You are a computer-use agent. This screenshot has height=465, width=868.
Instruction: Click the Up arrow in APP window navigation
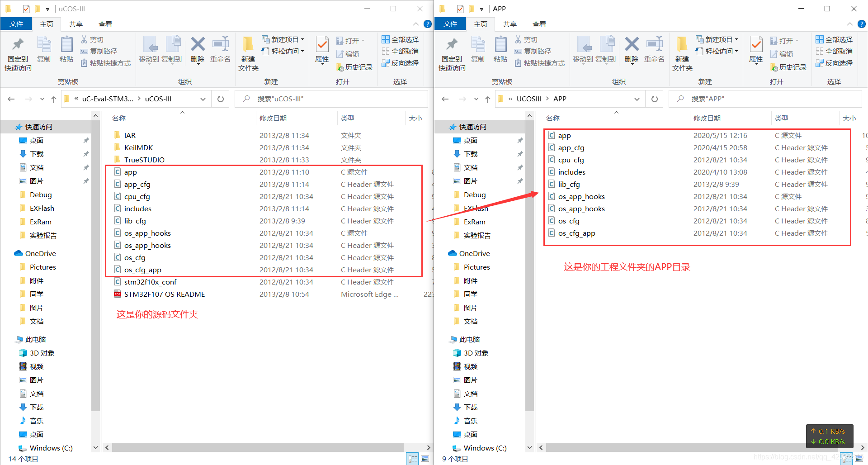click(x=488, y=99)
